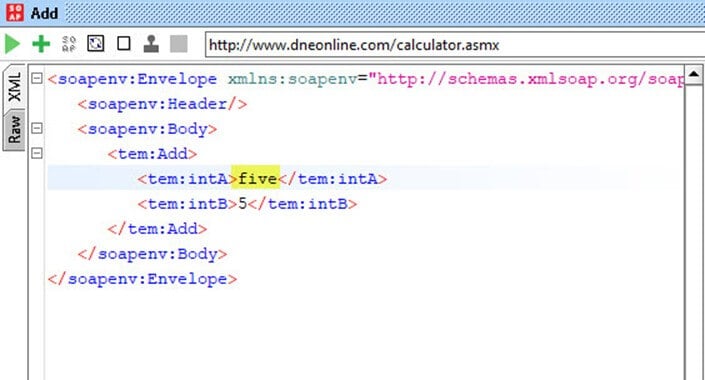Click the closing soapenv:Envelope tag
Screen dimensions: 705x380
click(142, 279)
